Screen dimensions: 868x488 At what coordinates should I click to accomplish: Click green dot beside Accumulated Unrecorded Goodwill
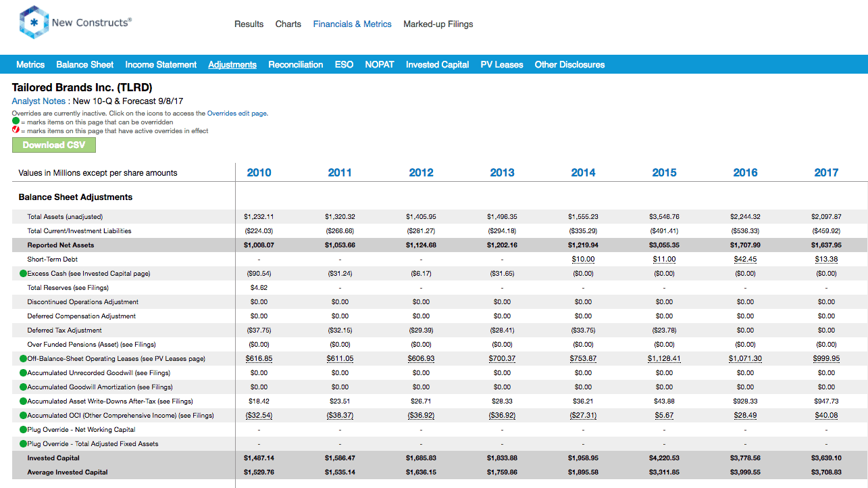coord(23,373)
